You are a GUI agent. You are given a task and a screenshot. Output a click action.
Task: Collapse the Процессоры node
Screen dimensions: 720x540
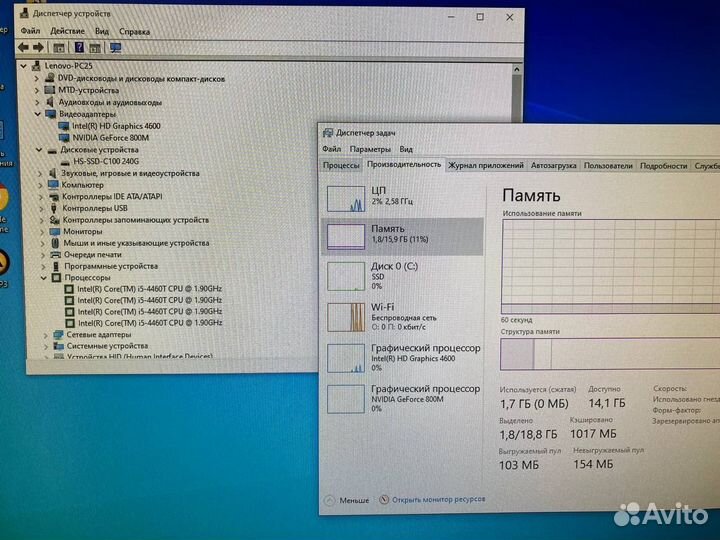coord(44,278)
